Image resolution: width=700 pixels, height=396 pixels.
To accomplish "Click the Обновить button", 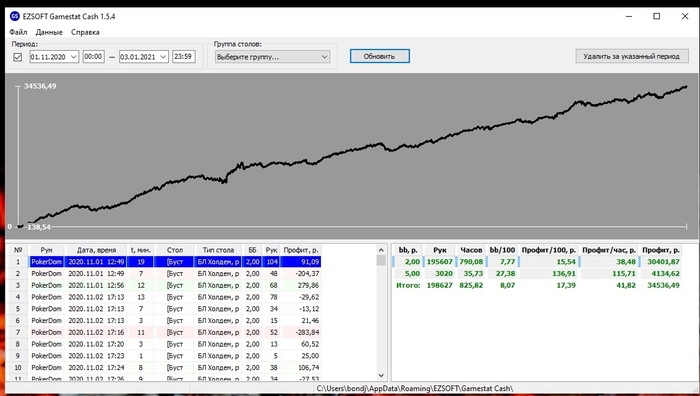I will (379, 56).
